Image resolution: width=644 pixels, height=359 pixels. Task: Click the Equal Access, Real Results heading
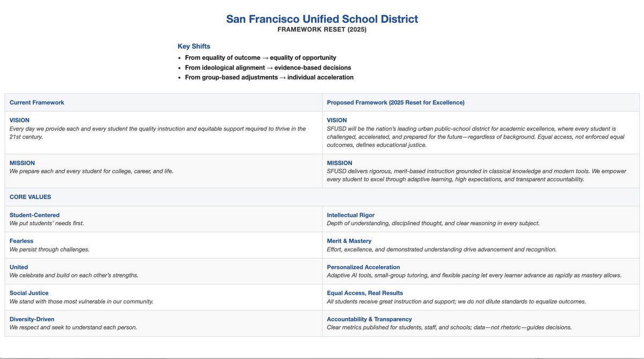(365, 293)
